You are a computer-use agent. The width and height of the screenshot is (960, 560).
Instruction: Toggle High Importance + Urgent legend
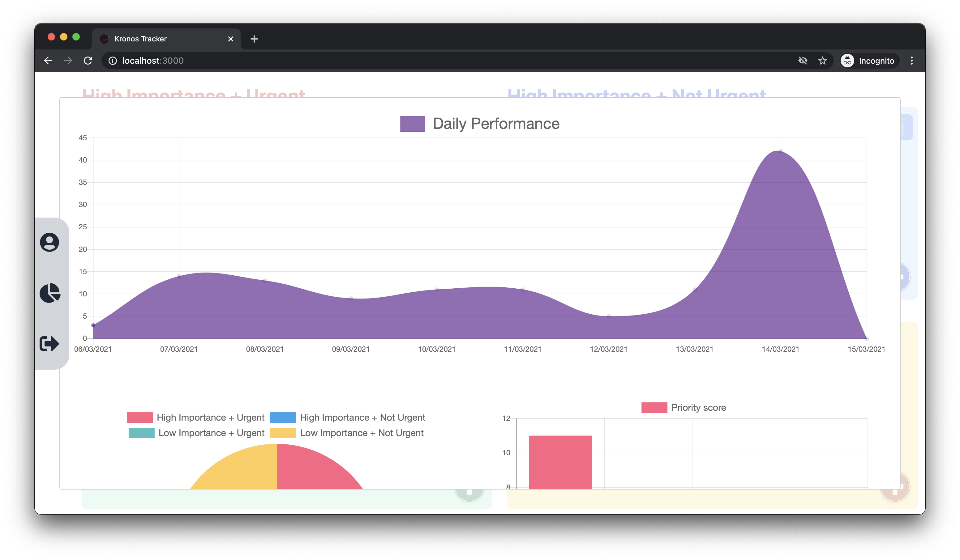tap(195, 417)
